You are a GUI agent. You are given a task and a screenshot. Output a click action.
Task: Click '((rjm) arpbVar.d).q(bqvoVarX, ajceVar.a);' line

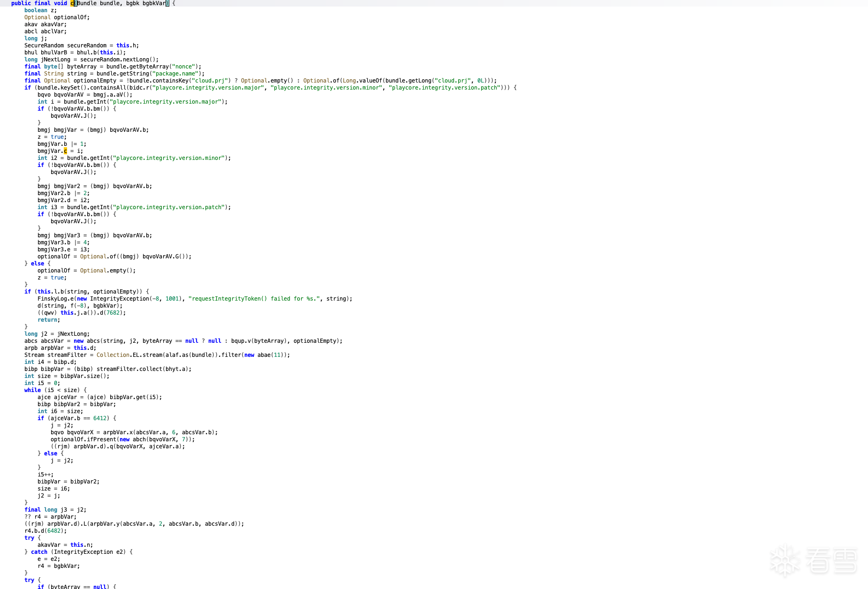[x=118, y=446]
